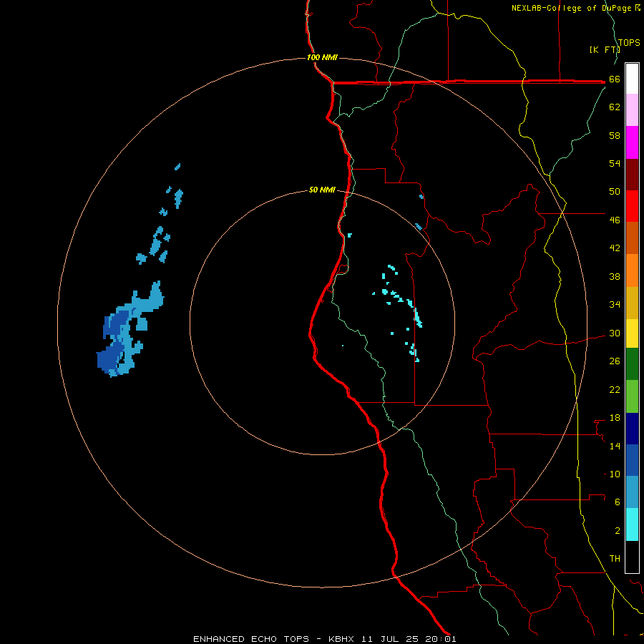Click the black TH threshold swatch

coord(632,557)
